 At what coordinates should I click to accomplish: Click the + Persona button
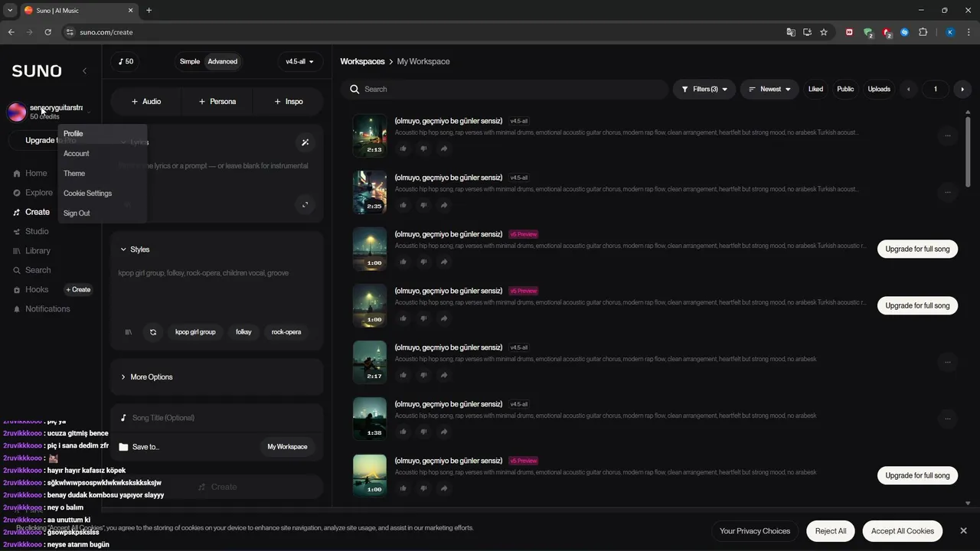click(x=217, y=102)
